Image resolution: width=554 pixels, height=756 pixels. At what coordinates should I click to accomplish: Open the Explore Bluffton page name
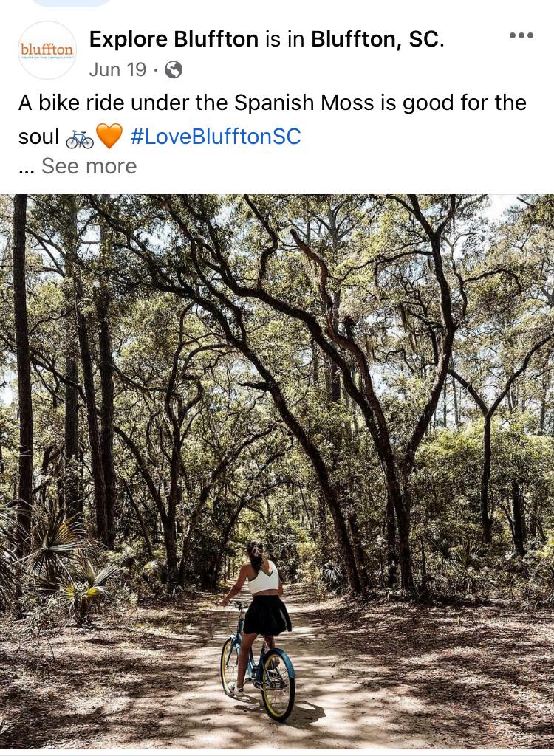(174, 39)
